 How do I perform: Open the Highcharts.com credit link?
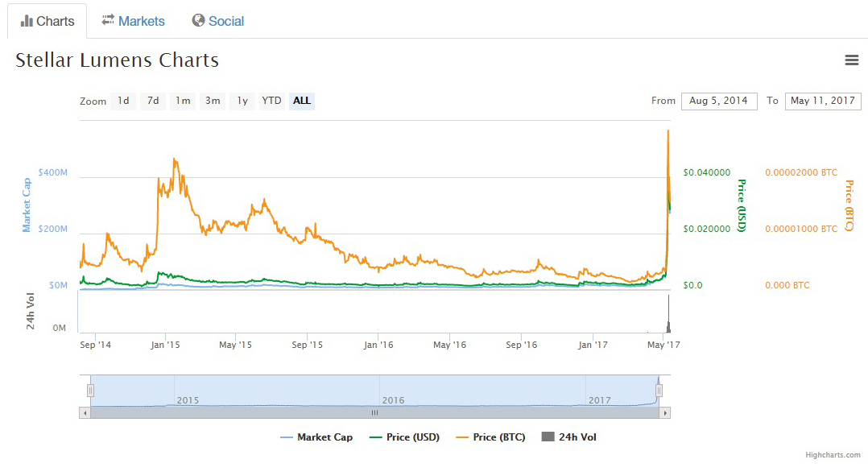coord(833,455)
